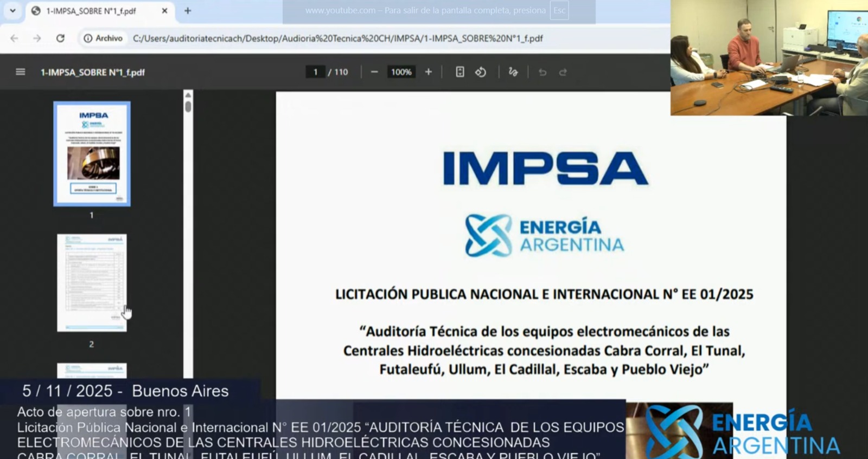Click the 100% zoom level field
The width and height of the screenshot is (868, 459).
[x=401, y=72]
